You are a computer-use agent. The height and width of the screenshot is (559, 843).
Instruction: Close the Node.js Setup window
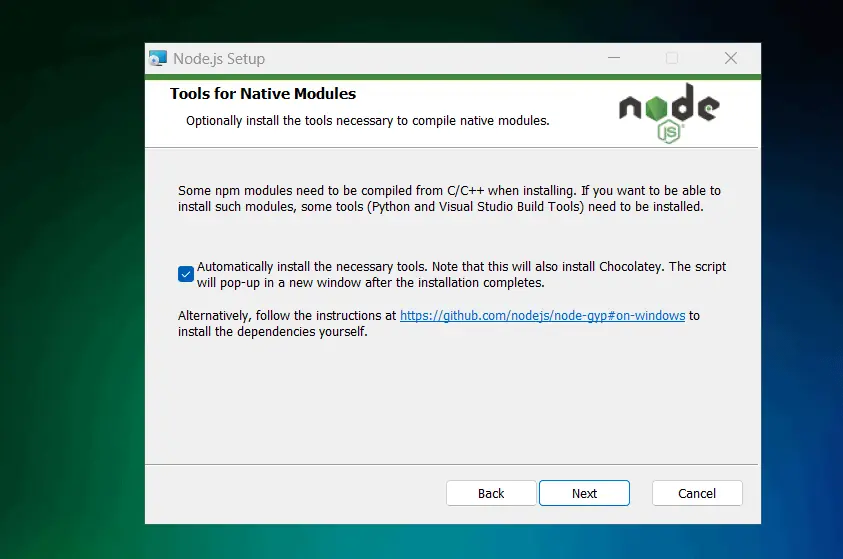click(731, 58)
